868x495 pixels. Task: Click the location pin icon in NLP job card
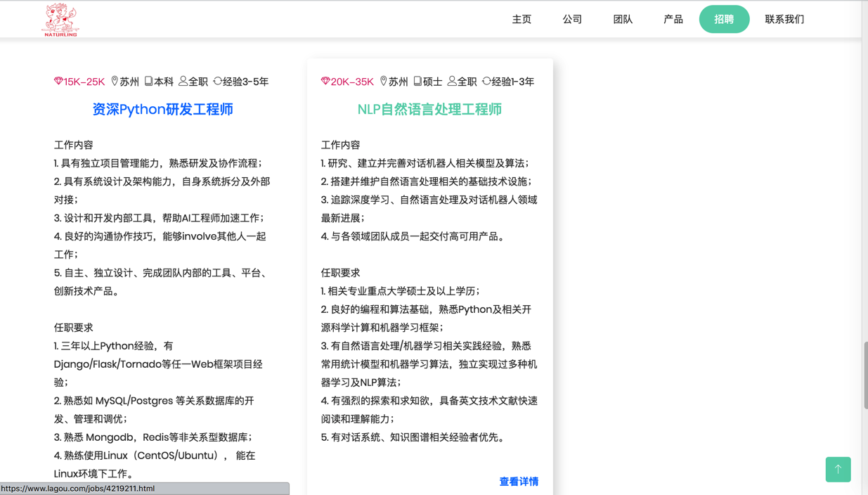pyautogui.click(x=384, y=82)
